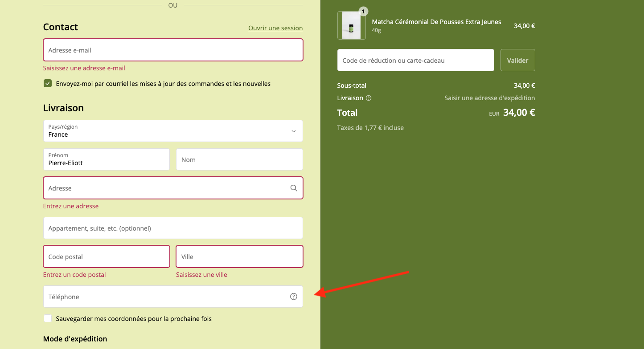This screenshot has height=349, width=644.
Task: Focus the Appartement, suite field
Action: pos(173,228)
